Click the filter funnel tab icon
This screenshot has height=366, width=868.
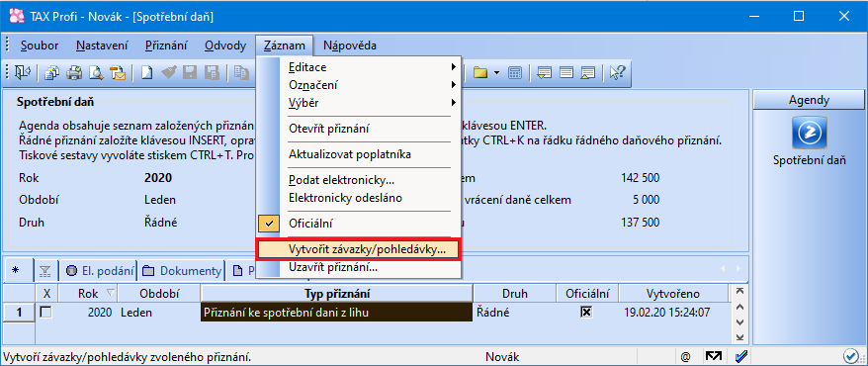coord(44,271)
